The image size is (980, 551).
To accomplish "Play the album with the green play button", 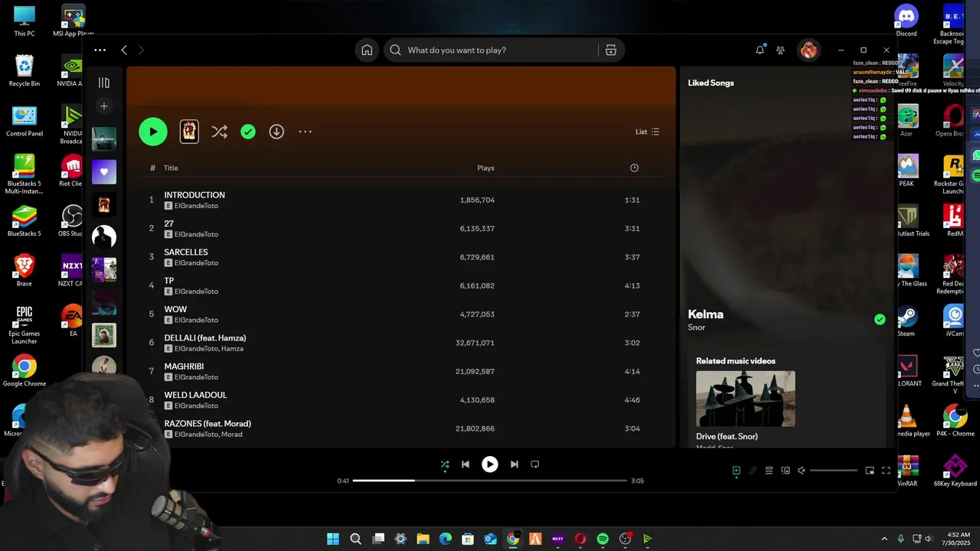I will click(153, 132).
